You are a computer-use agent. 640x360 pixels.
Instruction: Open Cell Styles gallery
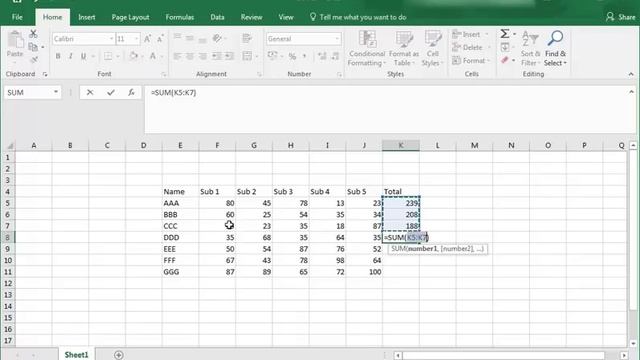pyautogui.click(x=432, y=49)
